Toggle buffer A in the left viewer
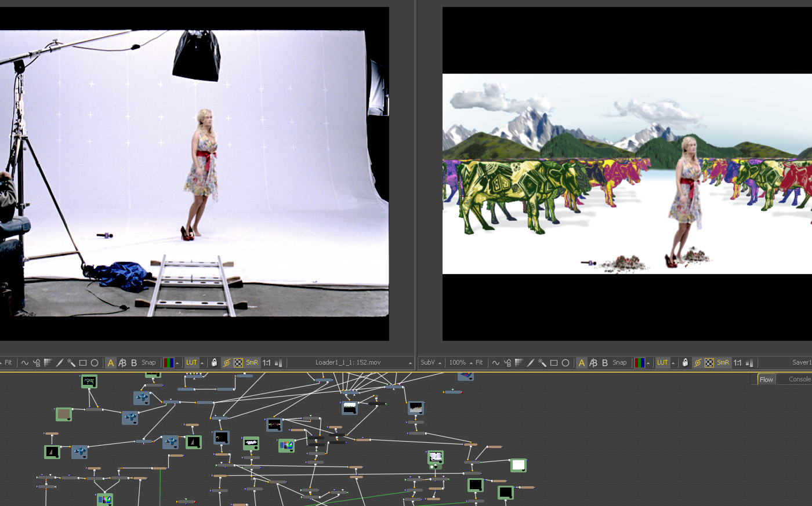The width and height of the screenshot is (812, 506). click(x=111, y=363)
